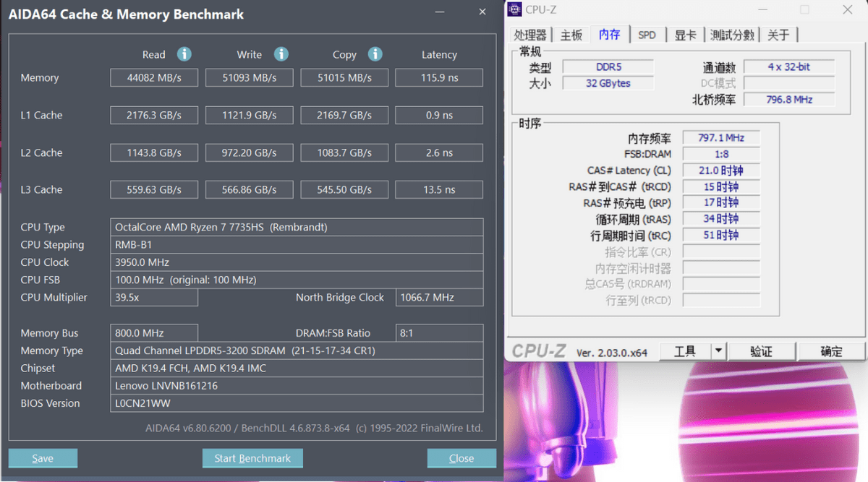Image resolution: width=868 pixels, height=482 pixels.
Task: Click the L3 Cache copy value 545.50 GB/s
Action: tap(344, 189)
